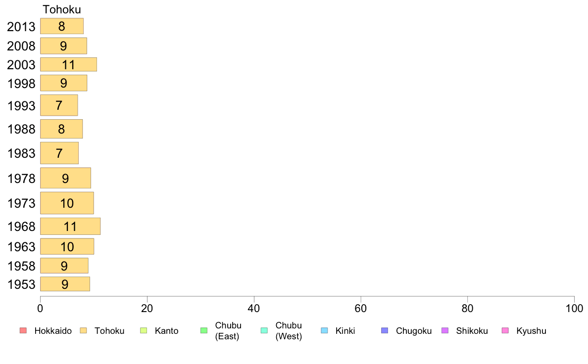Image resolution: width=588 pixels, height=364 pixels.
Task: Toggle the Chubu (West) legend swatch
Action: [264, 331]
